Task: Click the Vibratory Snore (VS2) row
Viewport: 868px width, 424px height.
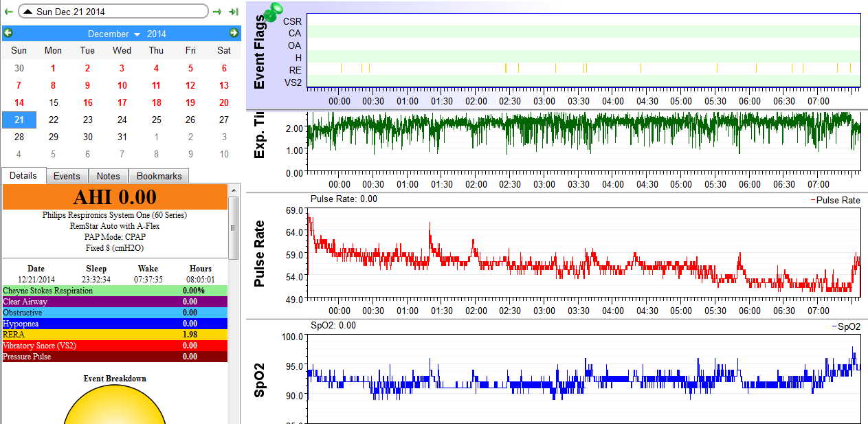Action: (115, 346)
